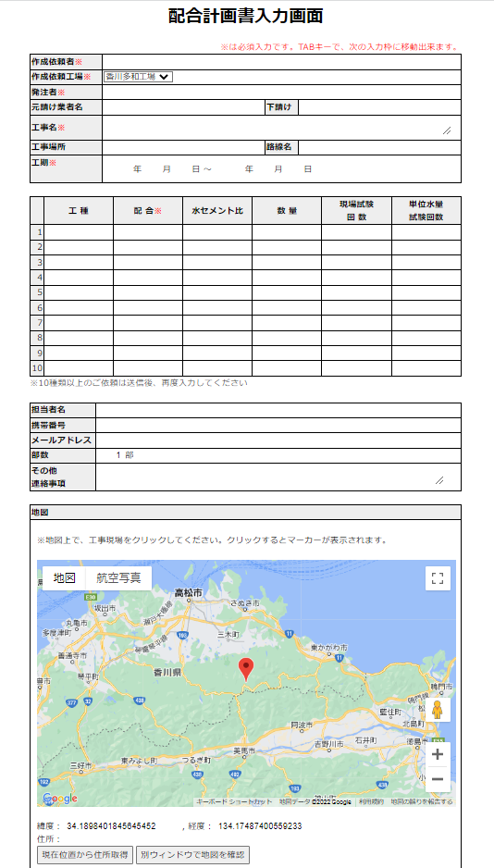
Task: Click row 10 工種 cell
Action: click(x=79, y=367)
